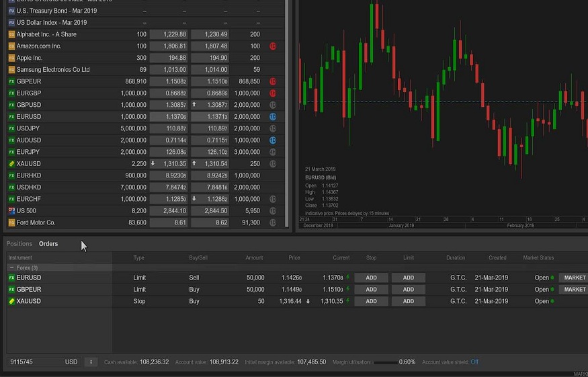Click the commodity icon beside XAUUSD in watchlist
588x377 pixels.
[x=11, y=163]
